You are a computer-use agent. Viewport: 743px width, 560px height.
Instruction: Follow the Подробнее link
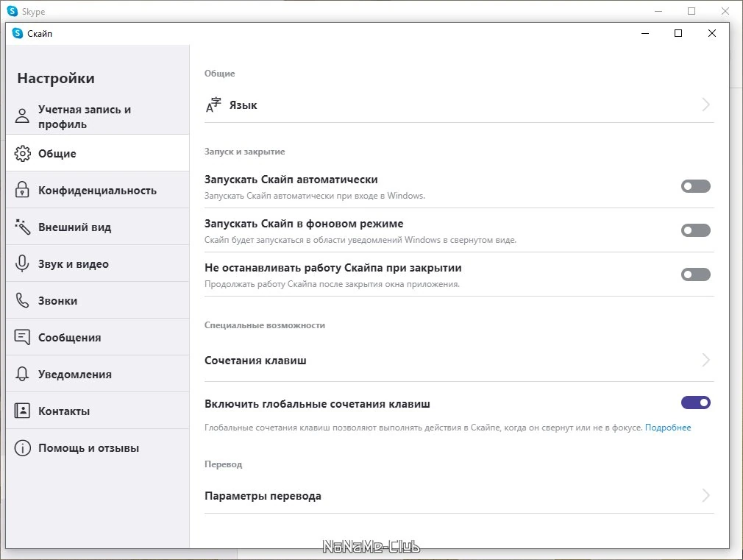coord(668,428)
